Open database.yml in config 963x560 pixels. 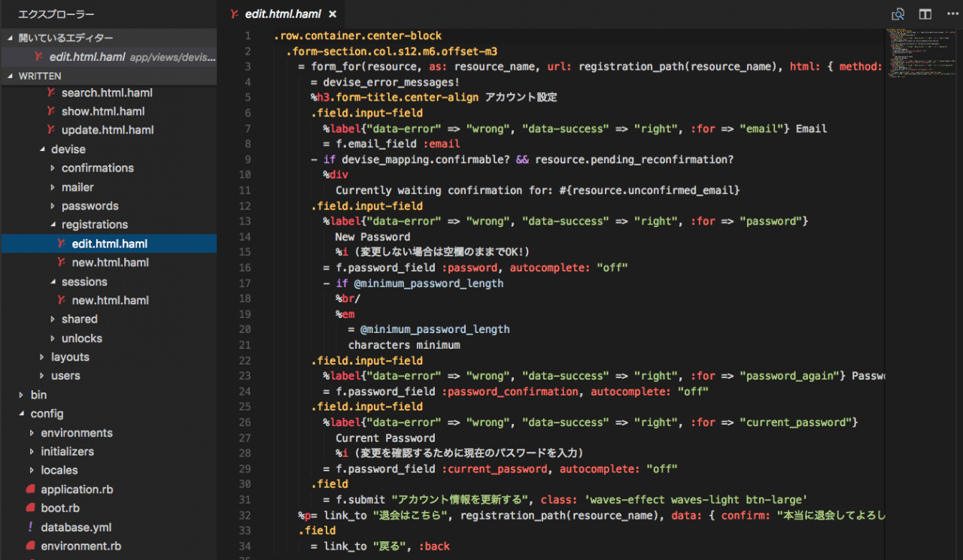tap(76, 527)
